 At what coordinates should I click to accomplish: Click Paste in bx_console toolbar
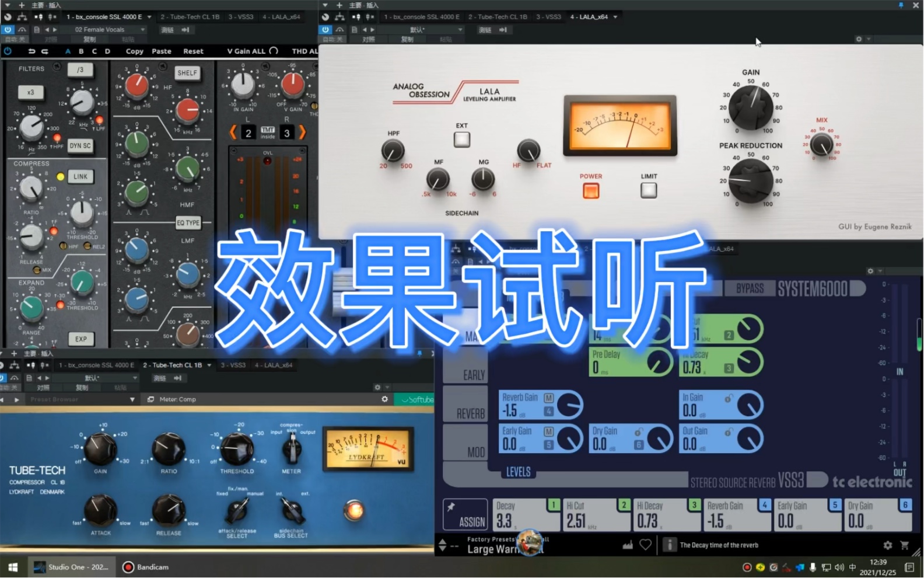pyautogui.click(x=162, y=51)
